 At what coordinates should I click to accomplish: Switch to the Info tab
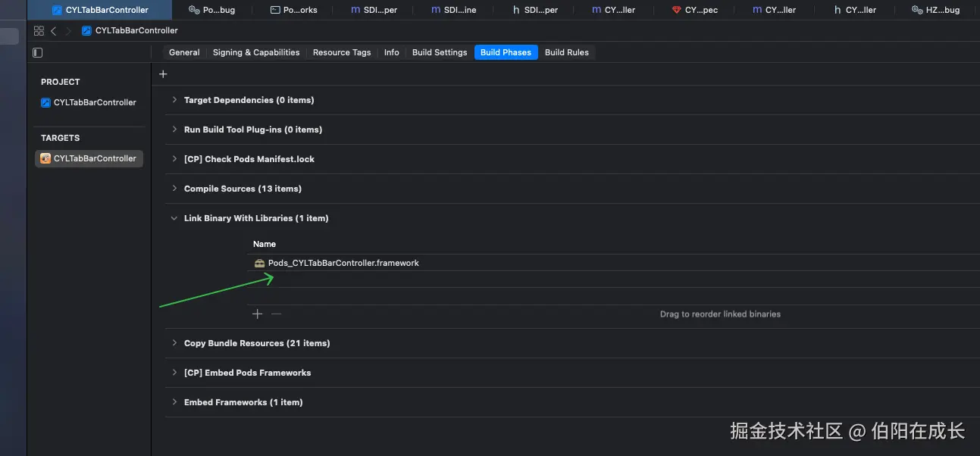pyautogui.click(x=392, y=52)
